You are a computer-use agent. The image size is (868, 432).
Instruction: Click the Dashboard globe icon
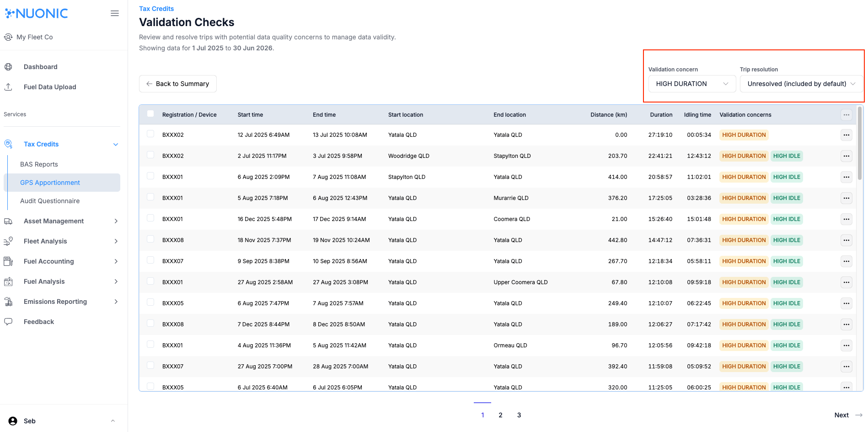click(x=8, y=67)
